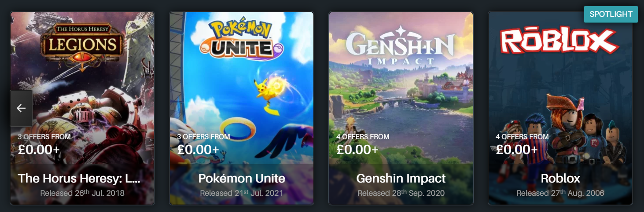View Roblox 4 offers from £0.00+
Image resolution: width=644 pixels, height=212 pixels.
pyautogui.click(x=522, y=144)
